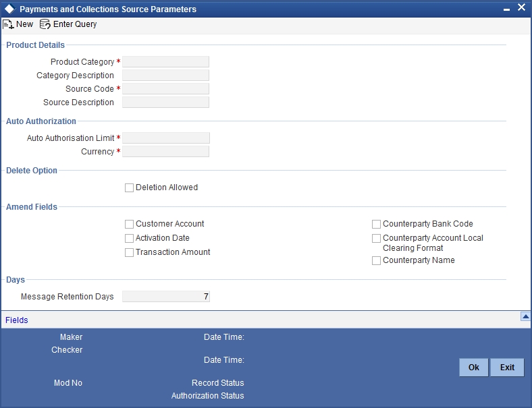The image size is (532, 408).
Task: Click the Mod No label
Action: 68,383
